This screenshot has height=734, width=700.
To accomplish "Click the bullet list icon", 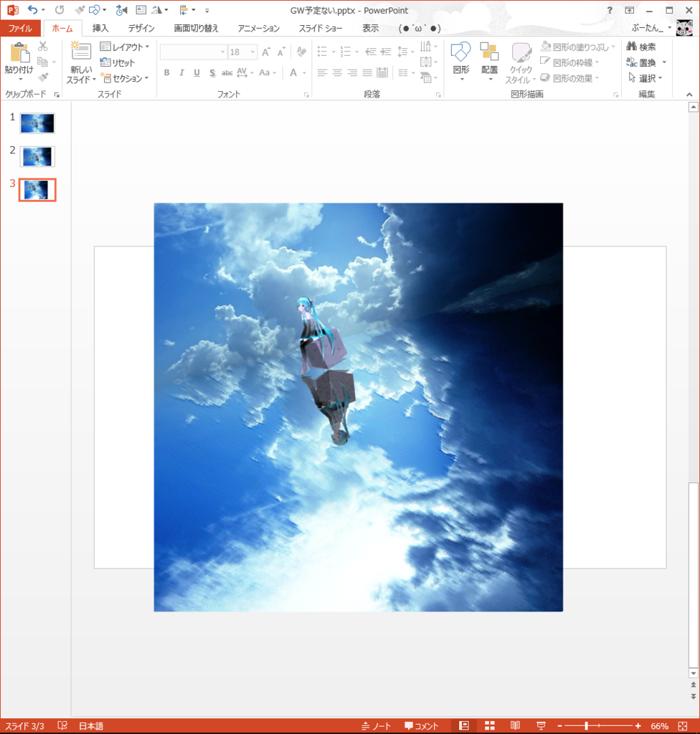I will pos(322,52).
